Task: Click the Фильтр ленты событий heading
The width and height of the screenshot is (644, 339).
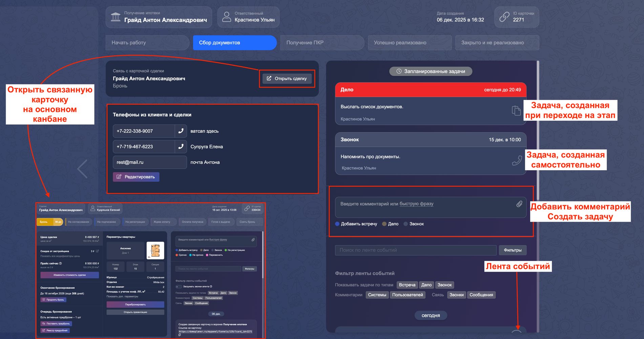Action: [x=365, y=273]
